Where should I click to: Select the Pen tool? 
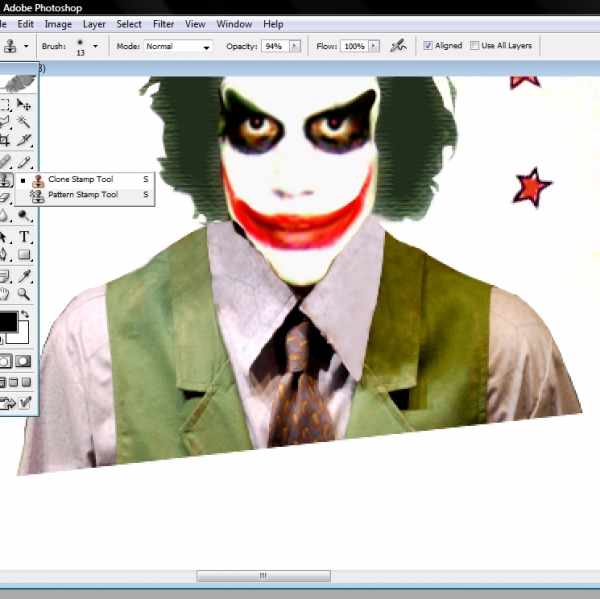pos(4,255)
